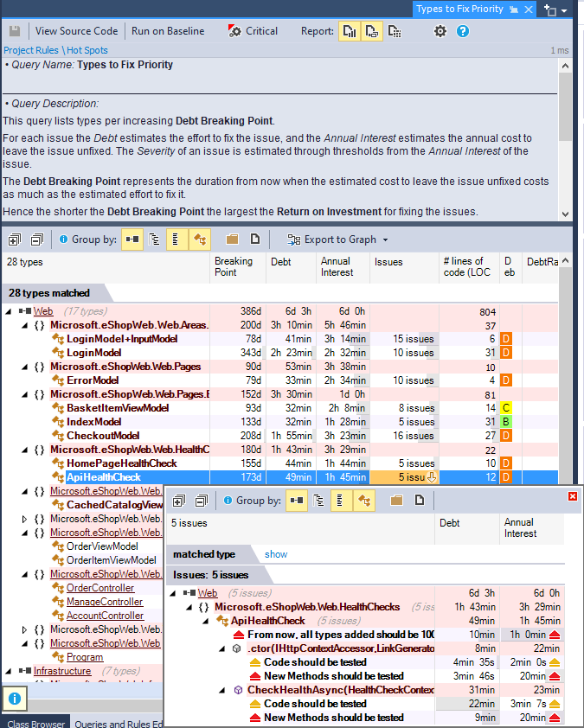The height and width of the screenshot is (728, 584).
Task: Select Types to Fix Priority tab
Action: [x=459, y=9]
